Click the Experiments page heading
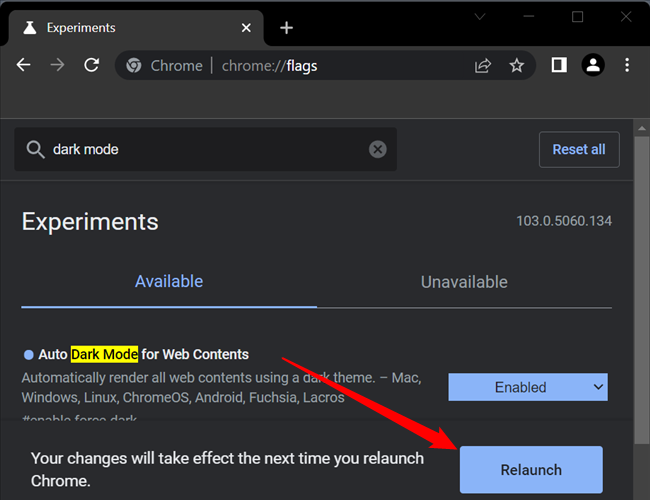650x500 pixels. (90, 222)
